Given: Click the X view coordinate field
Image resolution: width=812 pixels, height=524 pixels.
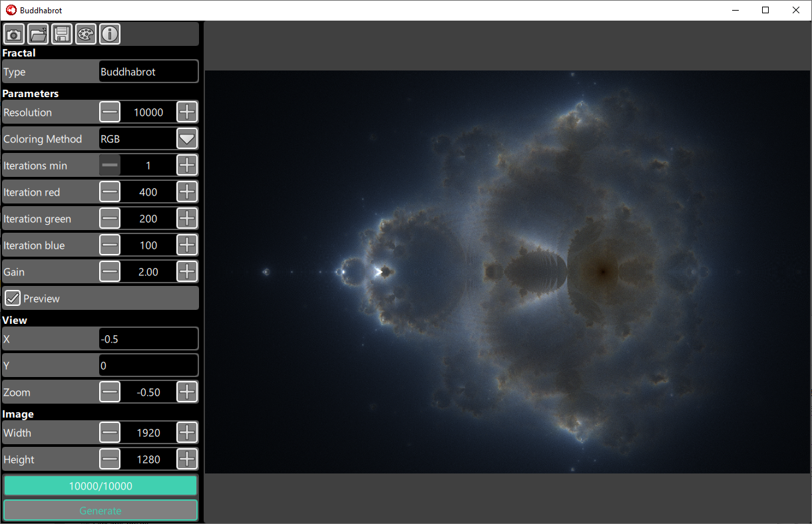Looking at the screenshot, I should (x=148, y=338).
